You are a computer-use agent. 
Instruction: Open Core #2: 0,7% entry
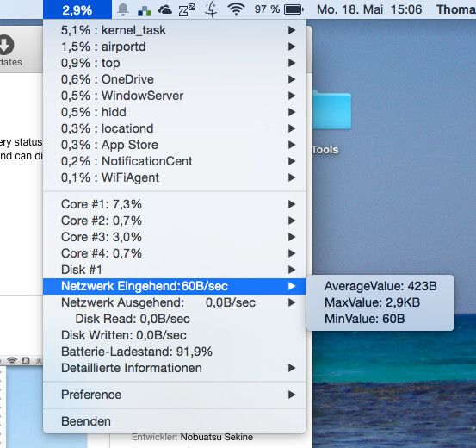coord(175,221)
